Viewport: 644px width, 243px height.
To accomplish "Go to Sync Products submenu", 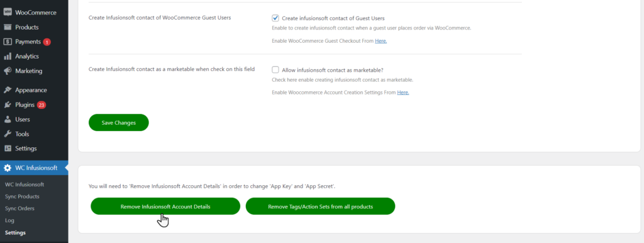I will point(22,196).
